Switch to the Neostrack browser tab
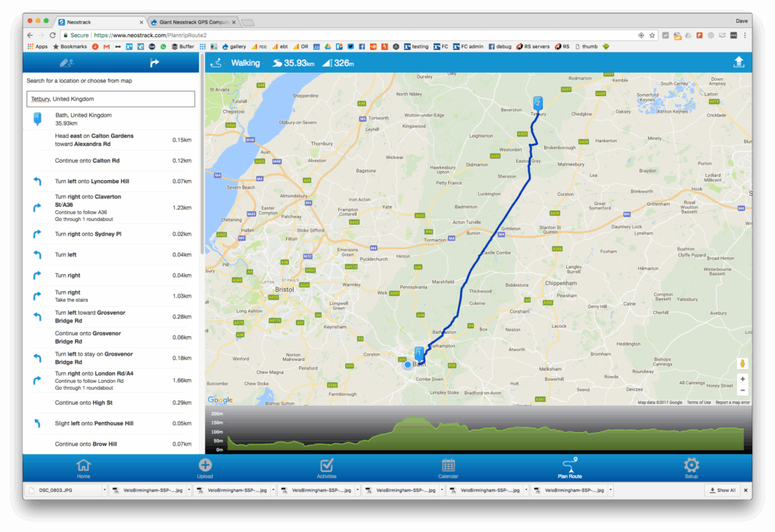Image resolution: width=775 pixels, height=532 pixels. tap(99, 22)
